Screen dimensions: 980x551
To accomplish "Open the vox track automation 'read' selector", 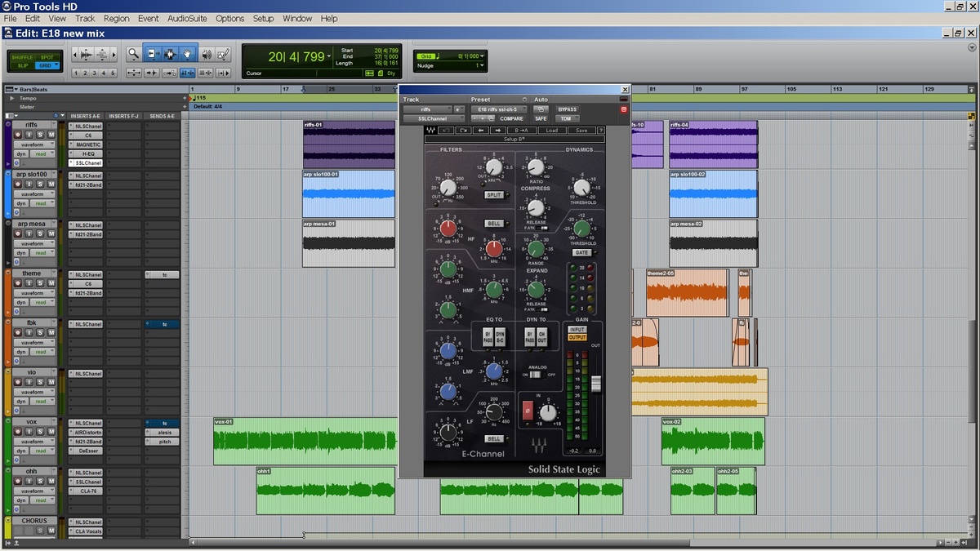I will tap(42, 451).
